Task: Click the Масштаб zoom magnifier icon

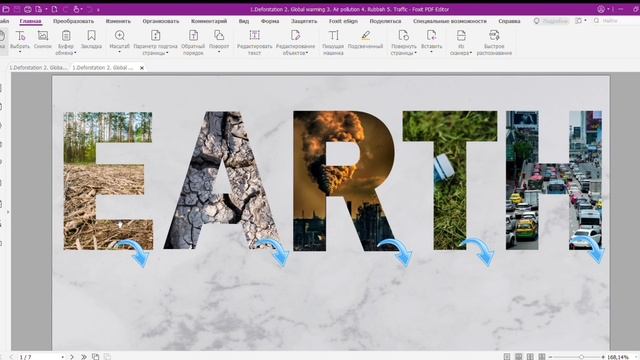Action: tap(120, 36)
